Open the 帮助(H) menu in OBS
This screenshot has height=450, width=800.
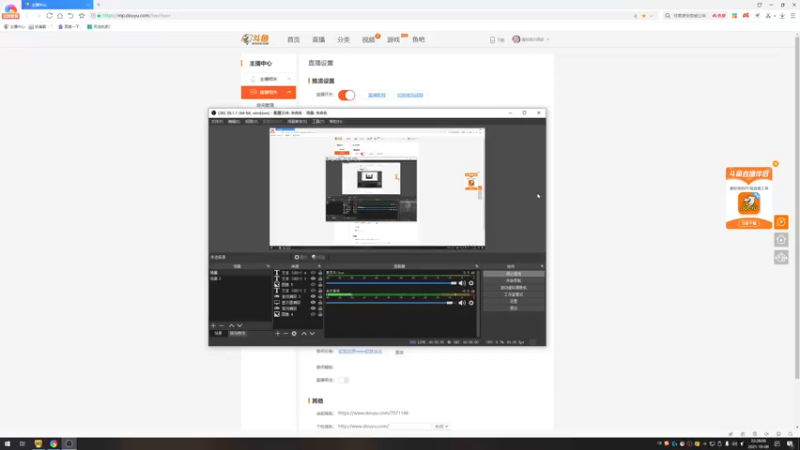tap(336, 122)
